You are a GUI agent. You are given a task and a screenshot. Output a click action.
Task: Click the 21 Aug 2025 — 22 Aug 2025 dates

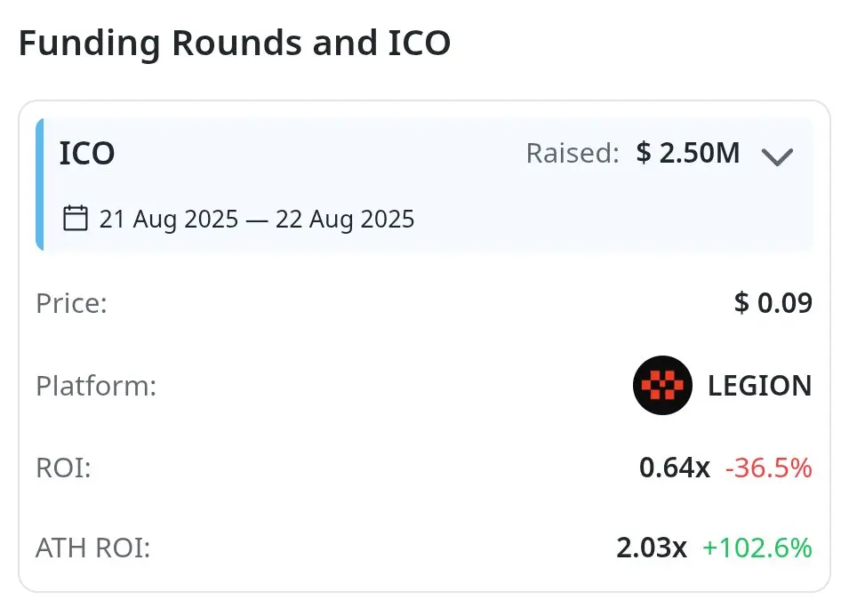[257, 219]
